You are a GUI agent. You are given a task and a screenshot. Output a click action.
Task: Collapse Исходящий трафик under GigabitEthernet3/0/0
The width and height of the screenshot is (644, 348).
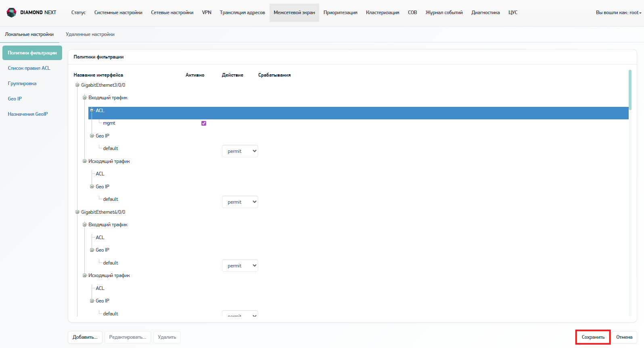tap(85, 161)
